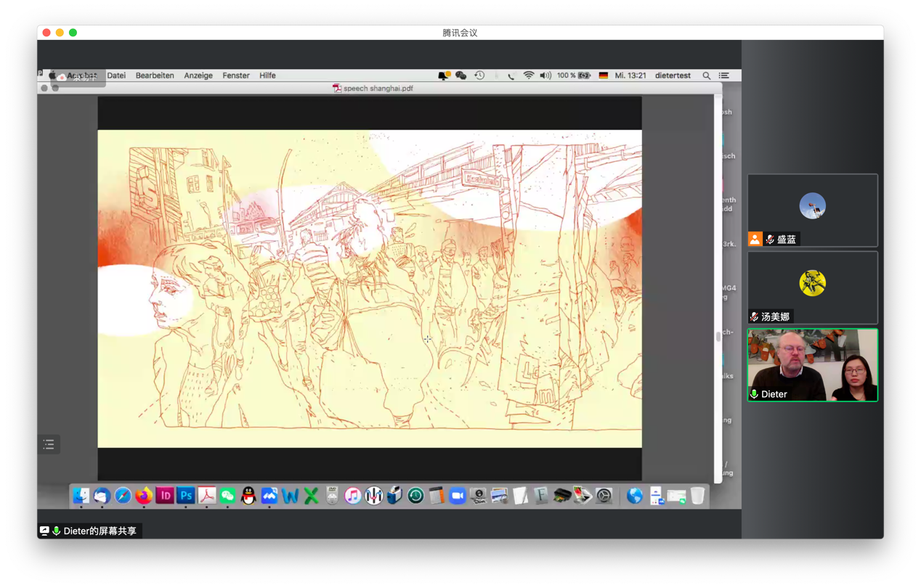The image size is (921, 588).
Task: Click the muted mic icon beside 盛蓝
Action: pyautogui.click(x=770, y=240)
